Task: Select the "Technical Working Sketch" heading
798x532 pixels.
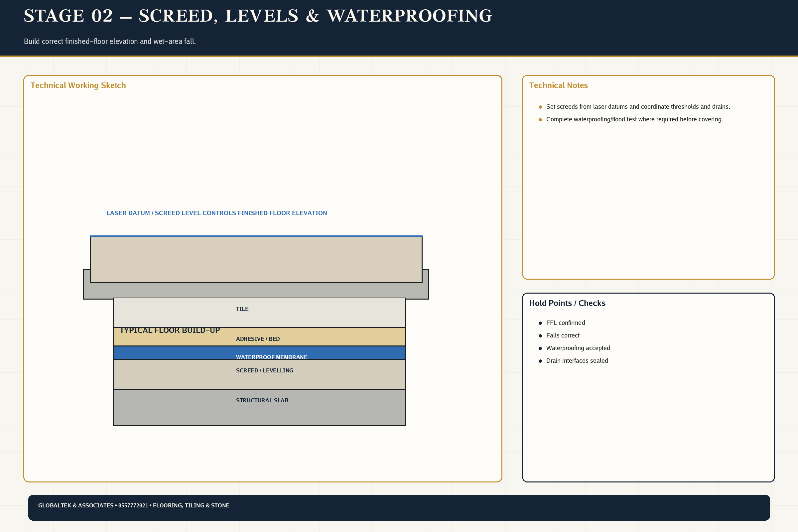Action: coord(78,85)
